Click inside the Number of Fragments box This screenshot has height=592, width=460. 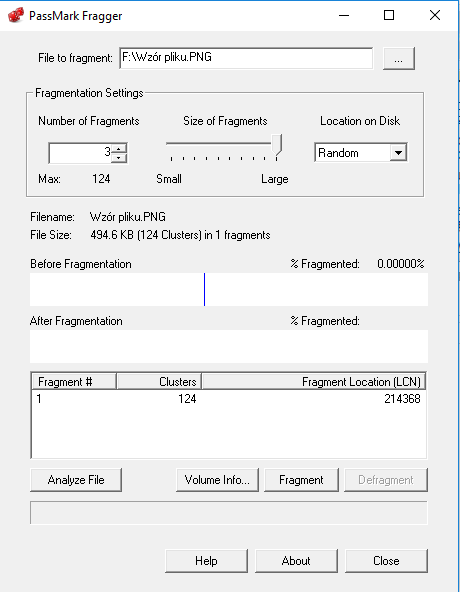click(x=80, y=153)
